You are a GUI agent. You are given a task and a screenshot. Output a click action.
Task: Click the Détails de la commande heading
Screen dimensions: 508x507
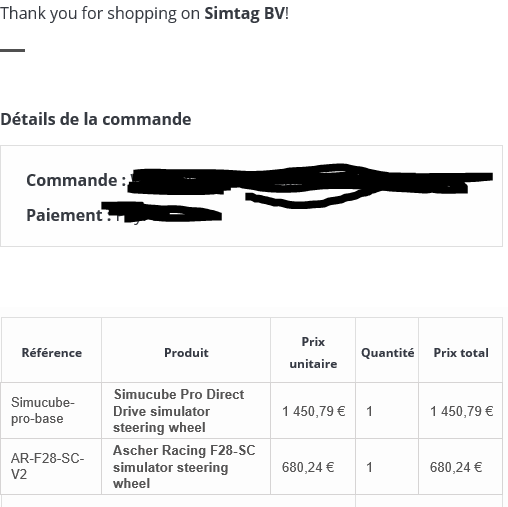coord(96,119)
